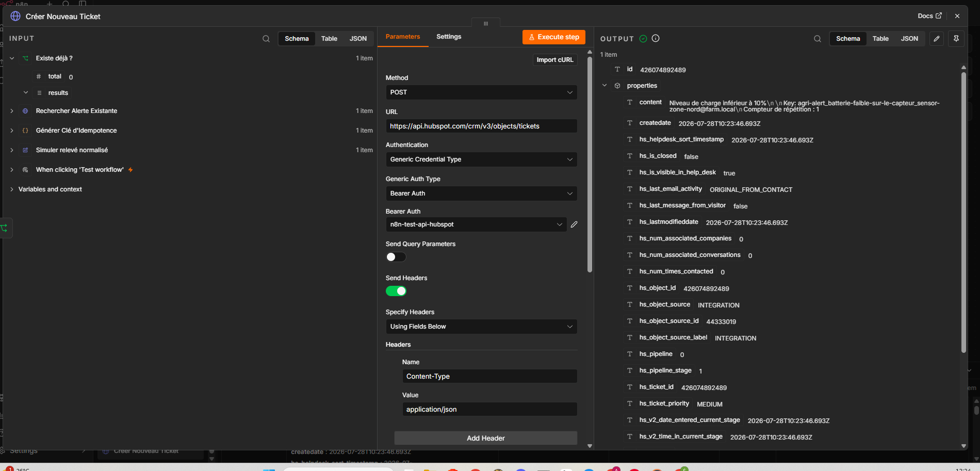
Task: Click the Simuler relevé normalisé edit node icon
Action: tap(25, 150)
